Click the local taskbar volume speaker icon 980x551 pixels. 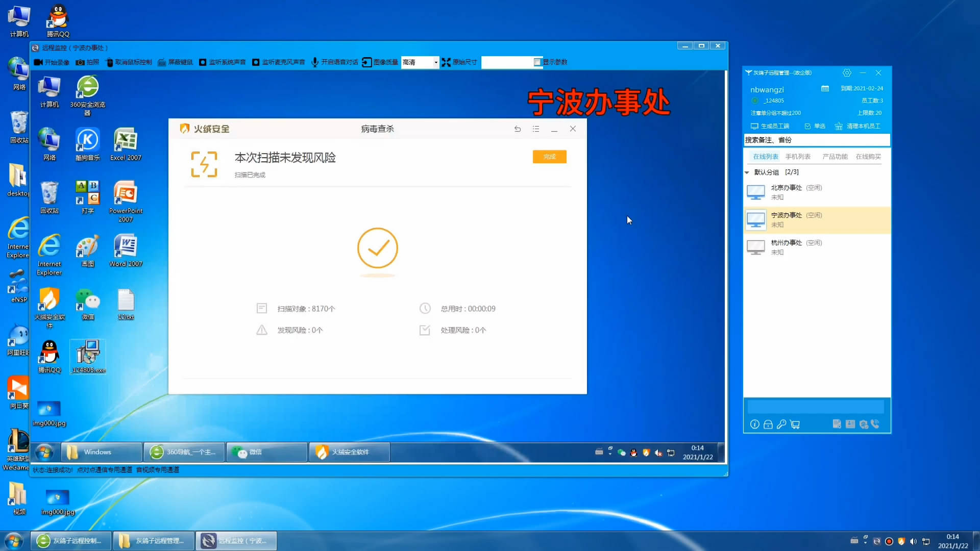[914, 541]
